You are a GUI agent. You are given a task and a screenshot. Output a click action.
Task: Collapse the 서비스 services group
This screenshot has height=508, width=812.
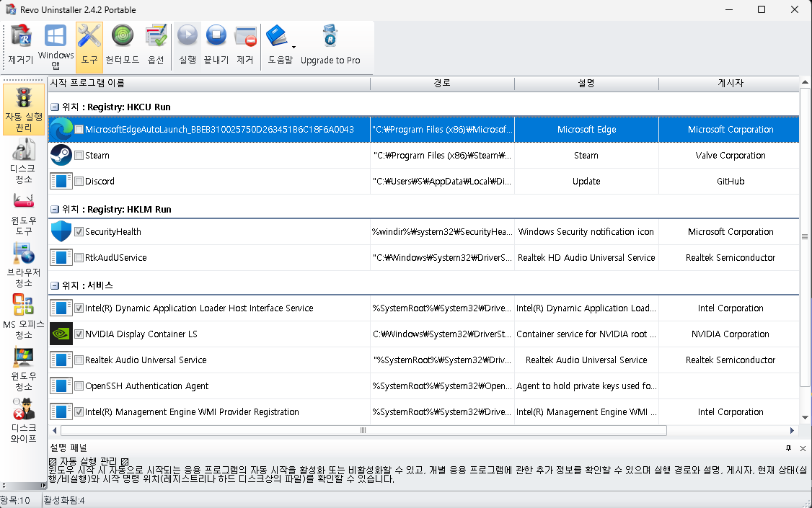click(x=55, y=285)
